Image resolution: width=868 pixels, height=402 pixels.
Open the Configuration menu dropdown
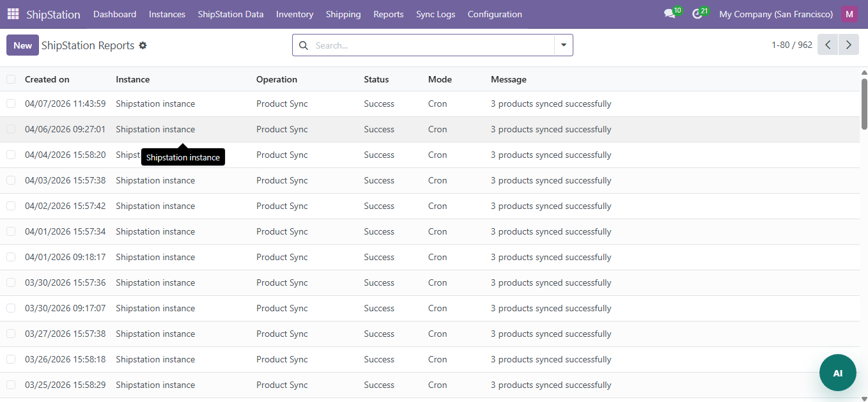[x=494, y=14]
